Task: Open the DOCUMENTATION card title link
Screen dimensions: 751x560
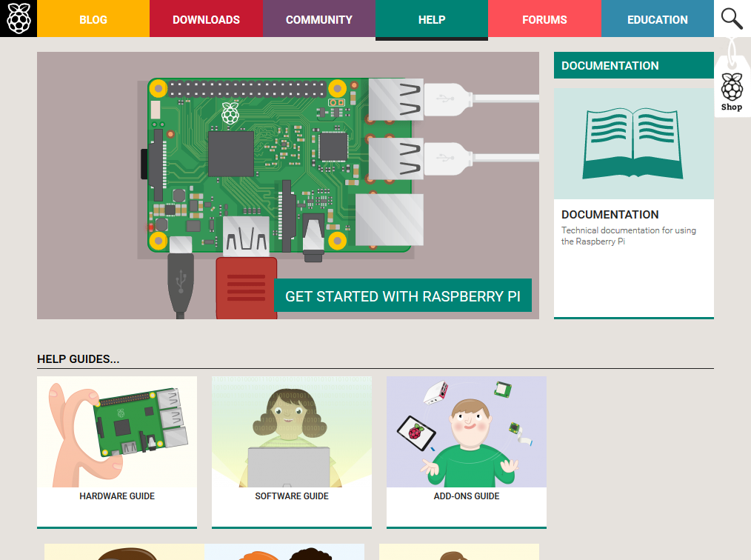Action: click(610, 214)
